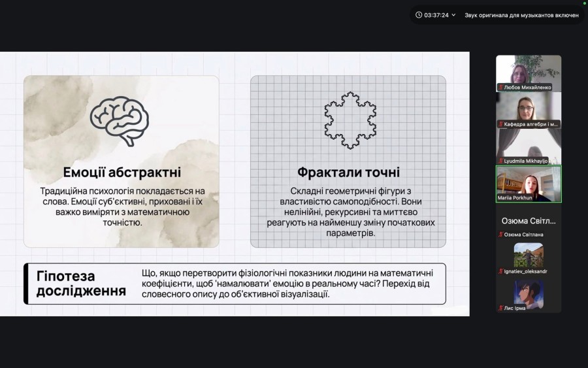Click the green status dot in top-right corner
Screen dimensions: 588x368
pos(584,3)
